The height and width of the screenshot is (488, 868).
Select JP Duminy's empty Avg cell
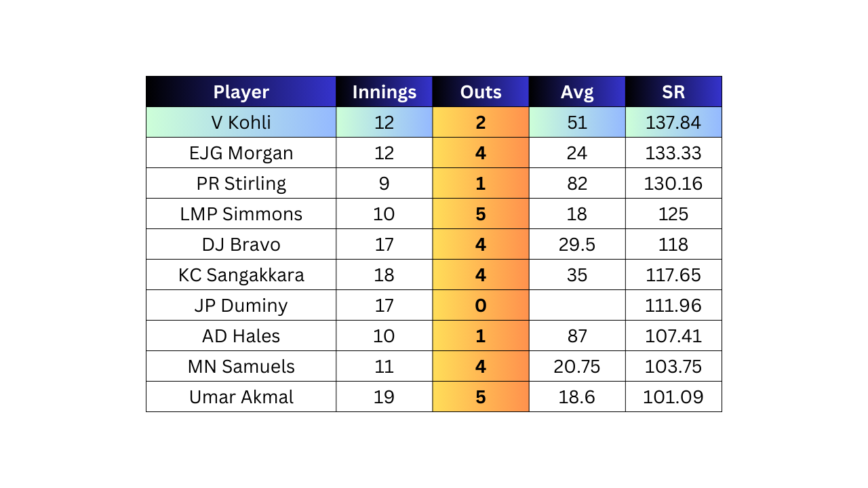click(577, 305)
